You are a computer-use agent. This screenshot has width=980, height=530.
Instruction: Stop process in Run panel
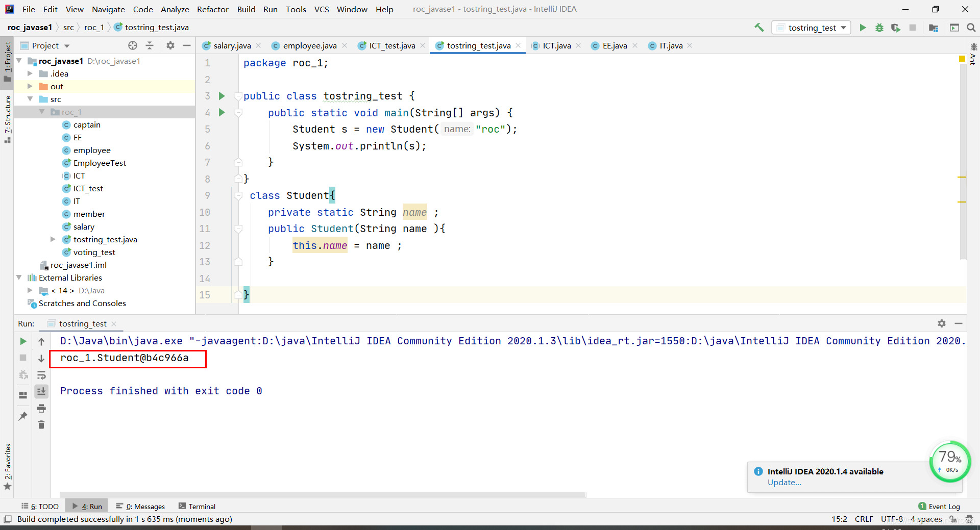tap(23, 358)
